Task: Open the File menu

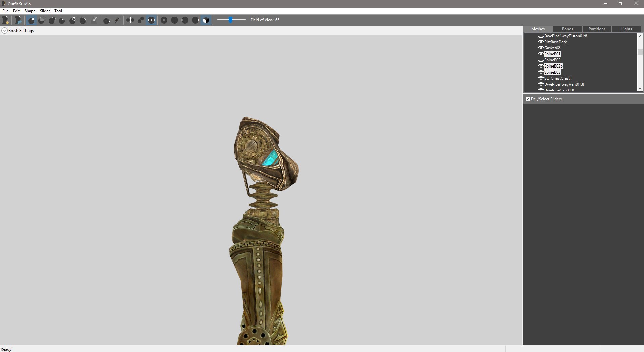Action: pyautogui.click(x=5, y=11)
